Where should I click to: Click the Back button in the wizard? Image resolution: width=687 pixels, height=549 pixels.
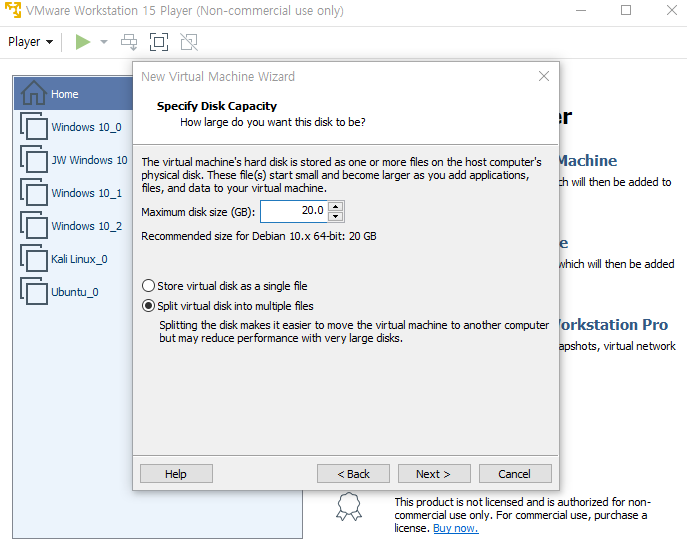coord(353,474)
